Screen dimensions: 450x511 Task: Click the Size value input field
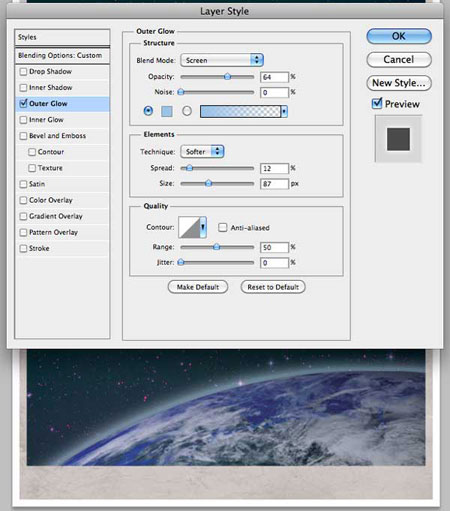pyautogui.click(x=274, y=184)
